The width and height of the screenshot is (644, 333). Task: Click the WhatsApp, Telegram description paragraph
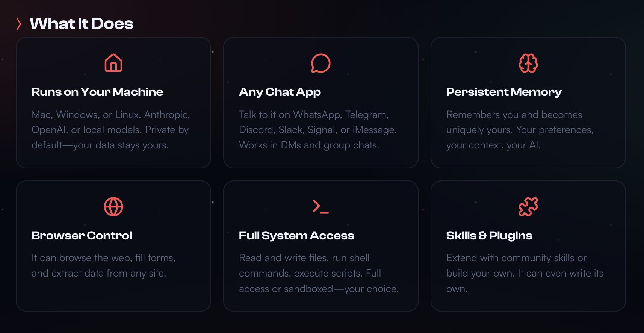pos(318,130)
